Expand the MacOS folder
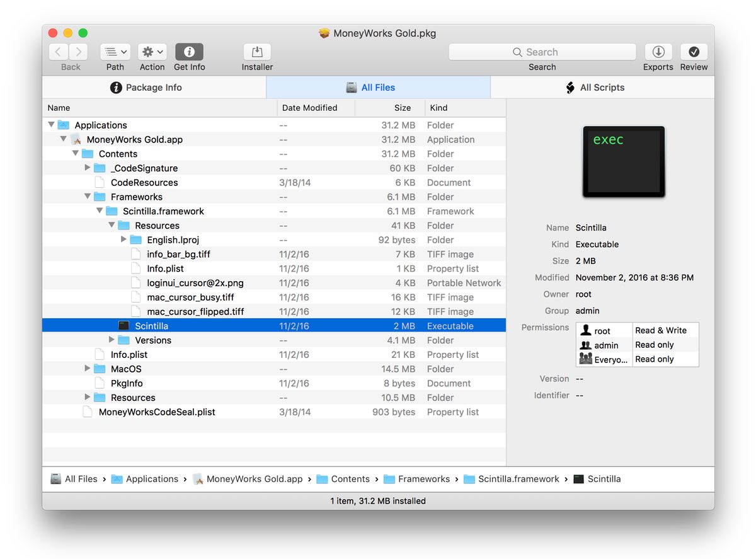Screen dimensions: 756x559 click(x=88, y=369)
